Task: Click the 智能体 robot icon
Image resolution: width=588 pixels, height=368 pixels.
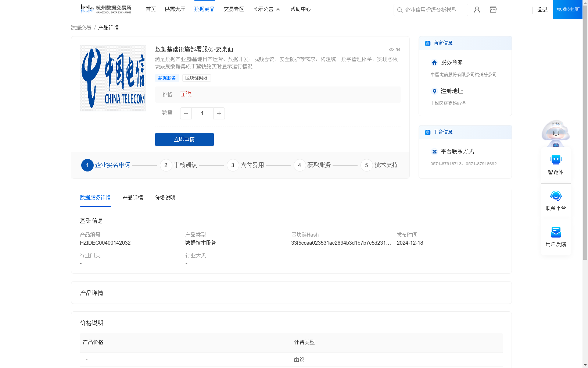Action: (x=556, y=160)
